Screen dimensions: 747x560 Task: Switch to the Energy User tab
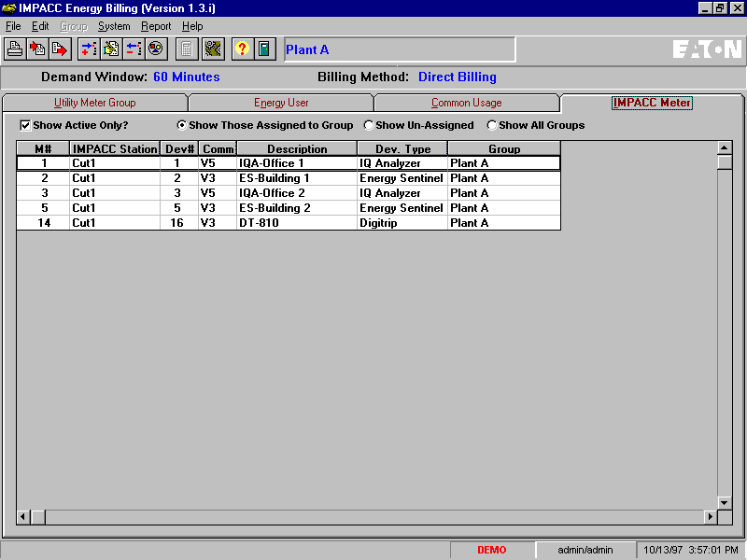281,103
